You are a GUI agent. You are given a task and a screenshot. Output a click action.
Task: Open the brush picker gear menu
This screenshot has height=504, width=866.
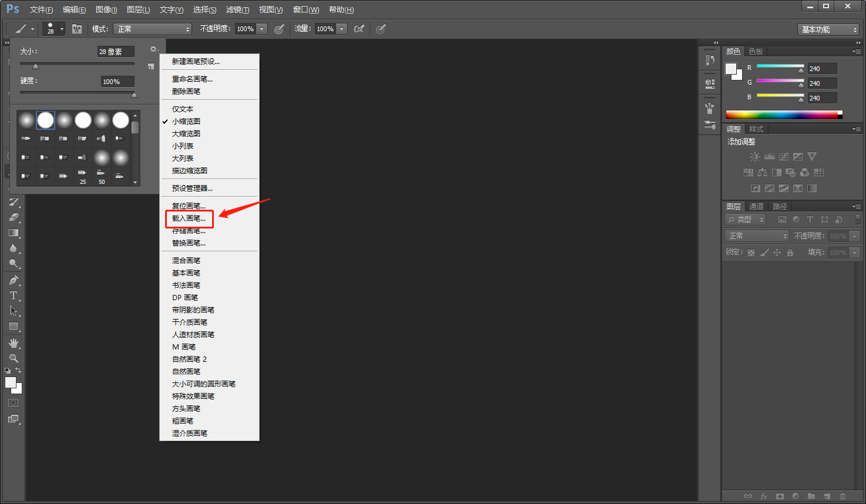pos(153,49)
